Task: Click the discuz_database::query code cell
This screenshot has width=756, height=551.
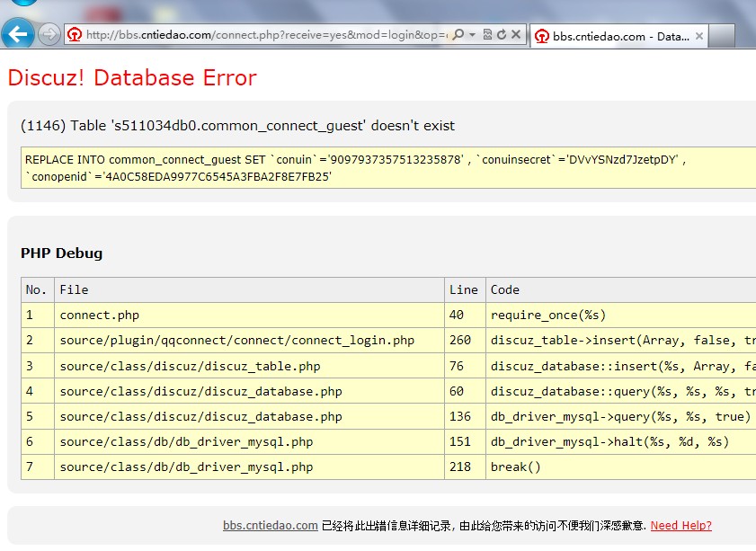Action: click(x=621, y=391)
